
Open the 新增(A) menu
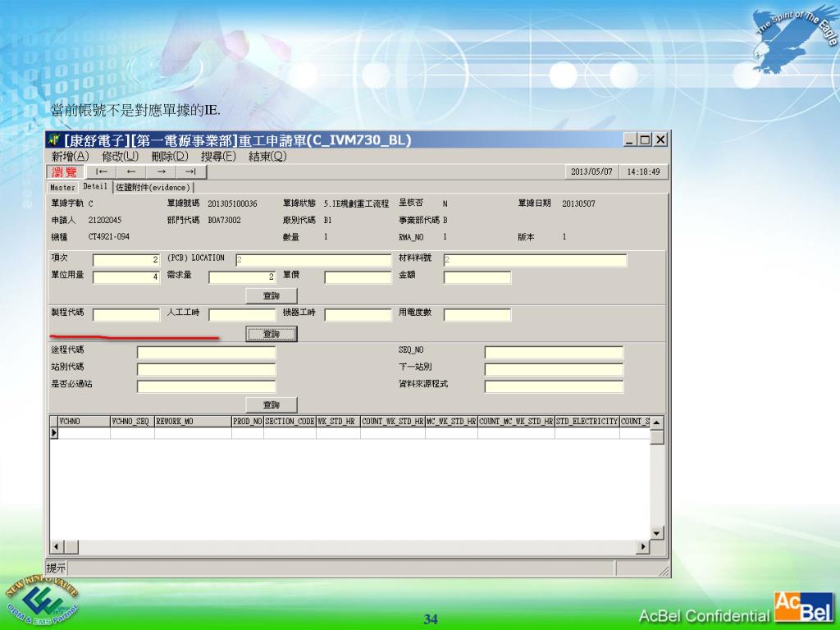click(x=70, y=157)
